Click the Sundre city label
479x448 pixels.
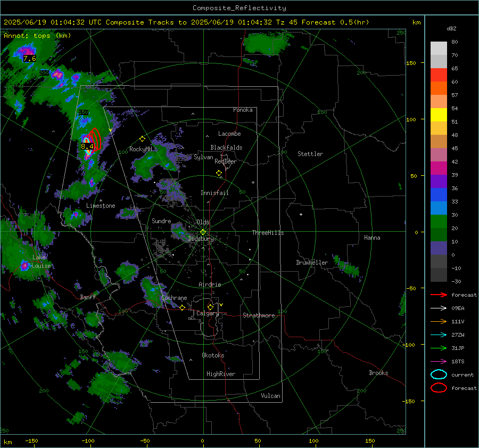point(161,221)
